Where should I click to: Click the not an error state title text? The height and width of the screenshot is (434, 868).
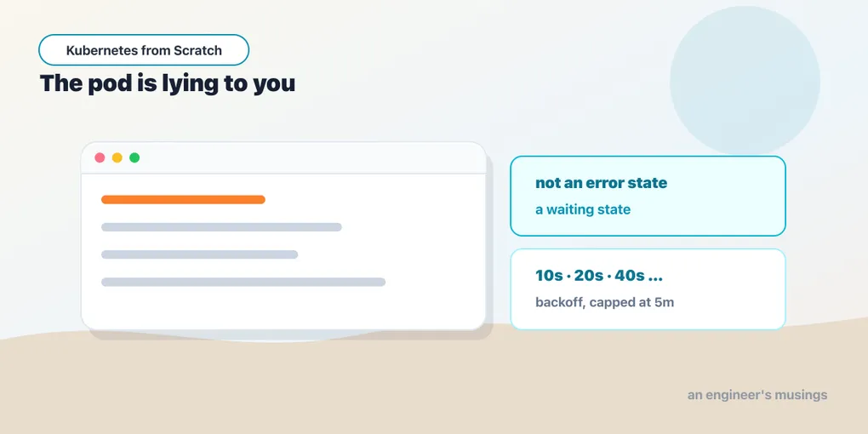click(x=601, y=183)
